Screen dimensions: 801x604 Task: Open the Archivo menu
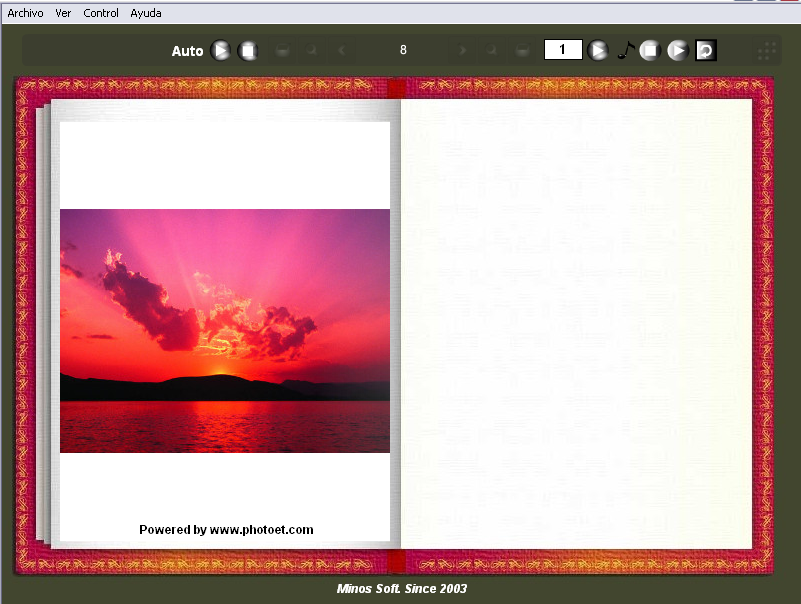click(x=25, y=13)
